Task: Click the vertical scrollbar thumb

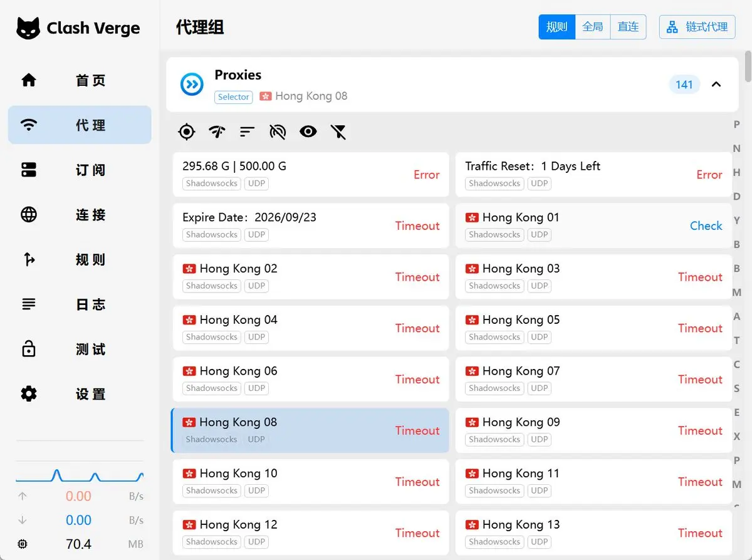Action: pyautogui.click(x=748, y=66)
